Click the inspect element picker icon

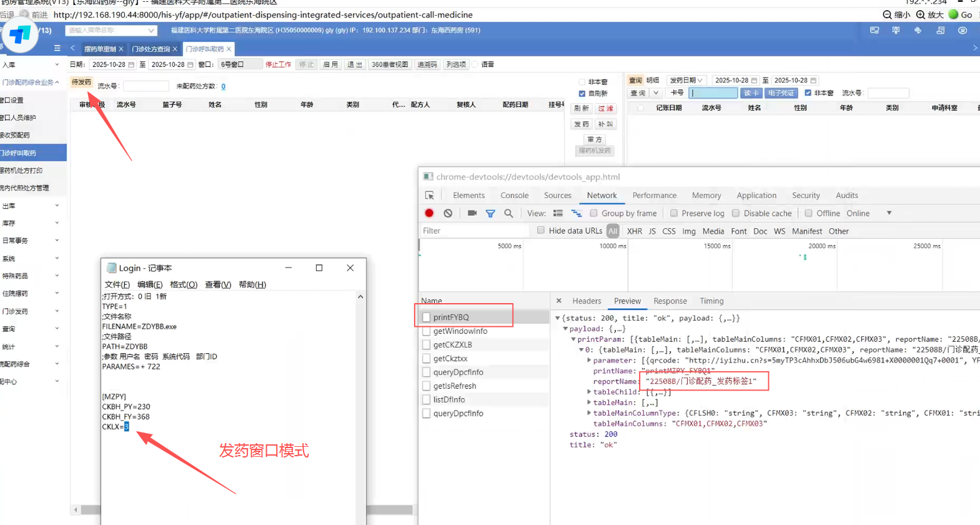(430, 196)
